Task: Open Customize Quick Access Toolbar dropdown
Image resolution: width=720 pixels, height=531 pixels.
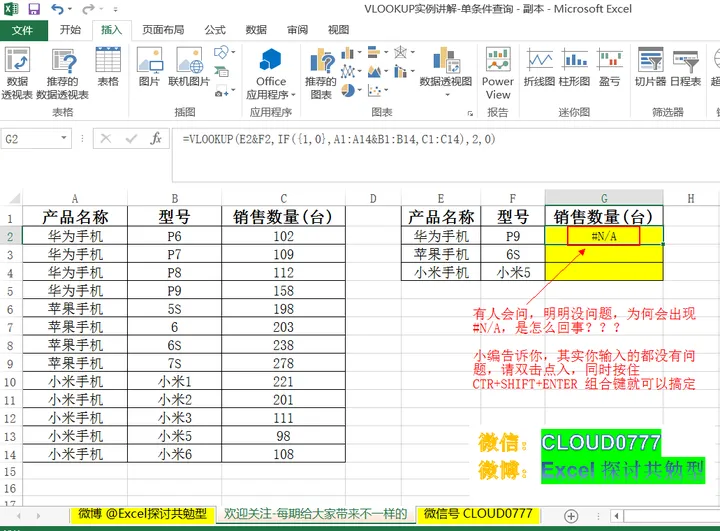Action: coord(115,9)
